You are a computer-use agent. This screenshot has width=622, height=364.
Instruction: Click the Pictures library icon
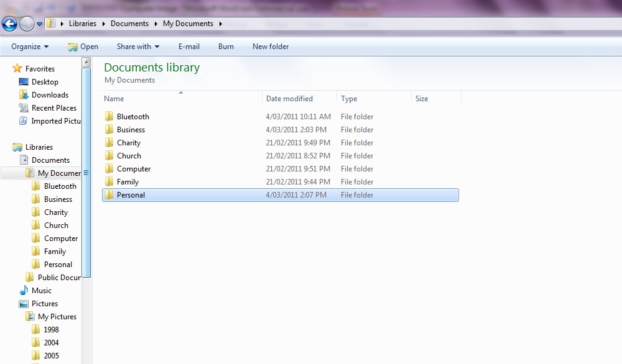(x=24, y=304)
